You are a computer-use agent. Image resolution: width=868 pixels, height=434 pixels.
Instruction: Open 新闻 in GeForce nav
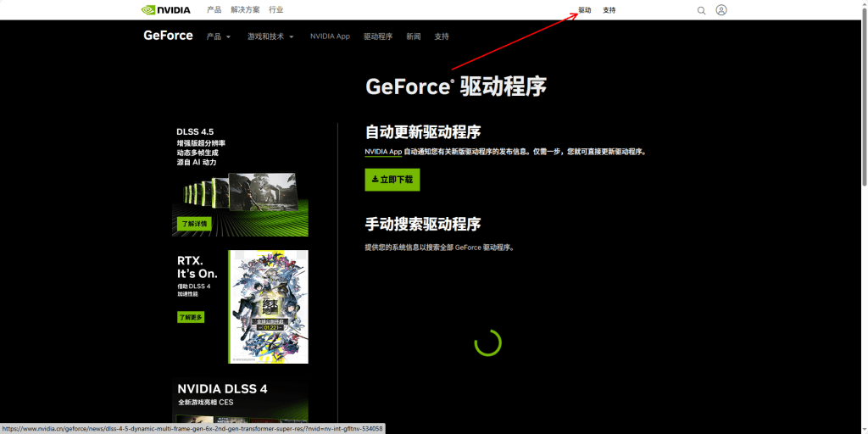(x=414, y=36)
